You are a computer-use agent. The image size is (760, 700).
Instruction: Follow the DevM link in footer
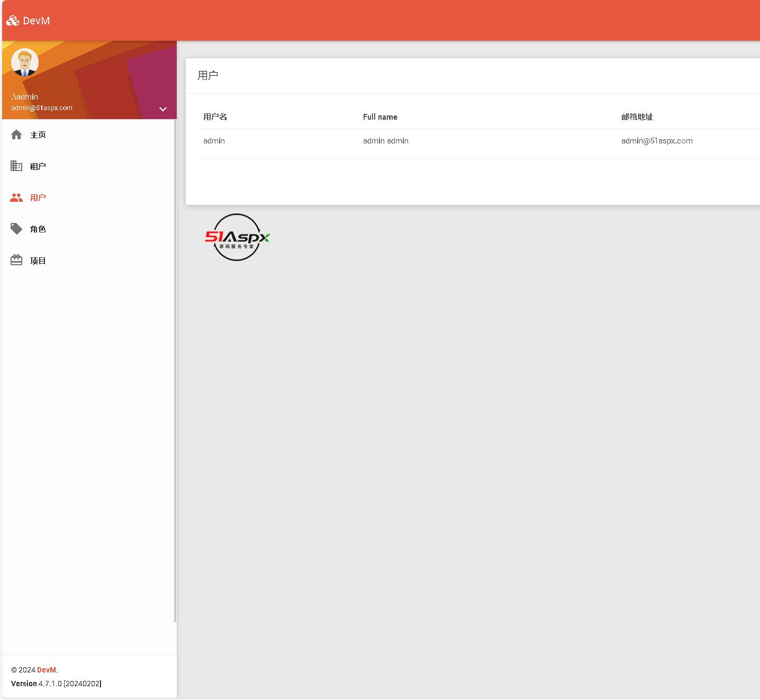pyautogui.click(x=47, y=670)
